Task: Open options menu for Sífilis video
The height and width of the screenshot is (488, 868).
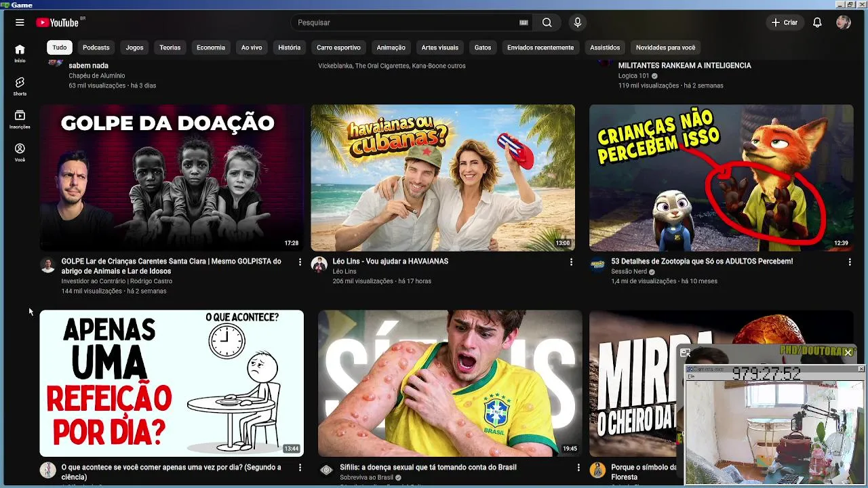Action: [x=578, y=468]
